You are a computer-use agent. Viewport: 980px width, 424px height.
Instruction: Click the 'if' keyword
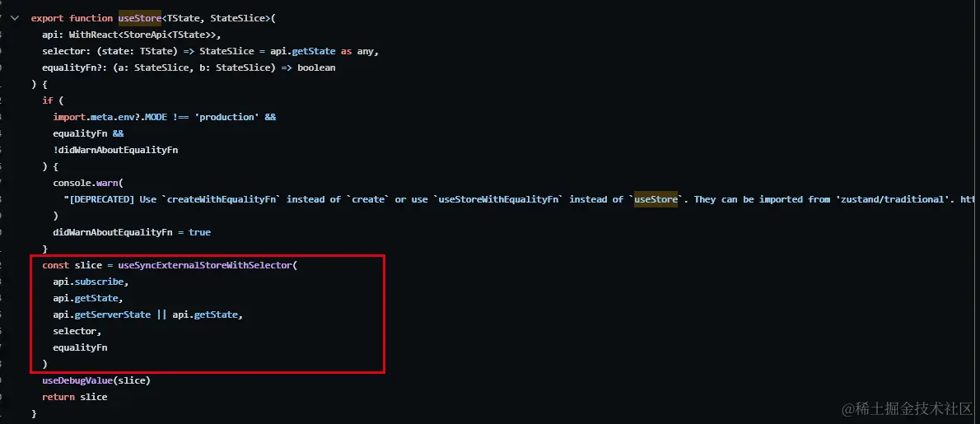click(x=48, y=100)
